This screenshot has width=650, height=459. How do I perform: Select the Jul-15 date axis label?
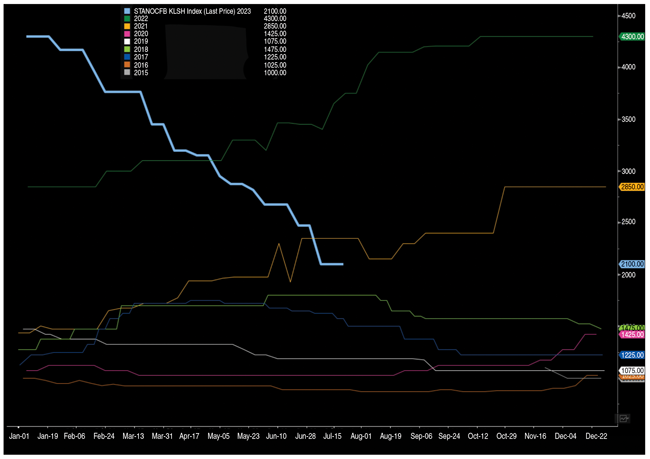[331, 437]
